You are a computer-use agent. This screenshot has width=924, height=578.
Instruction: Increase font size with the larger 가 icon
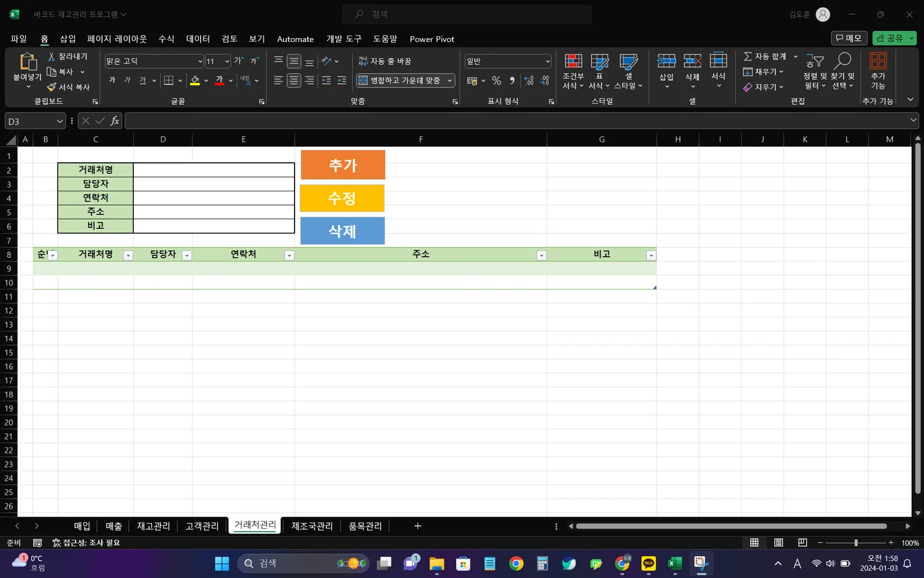(239, 61)
